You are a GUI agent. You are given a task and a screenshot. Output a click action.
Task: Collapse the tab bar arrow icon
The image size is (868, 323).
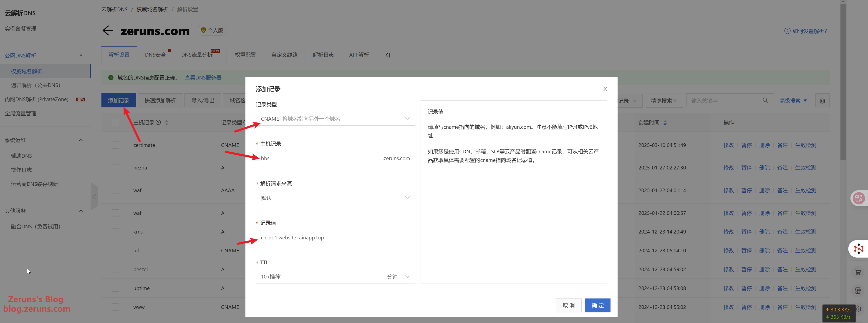point(388,55)
